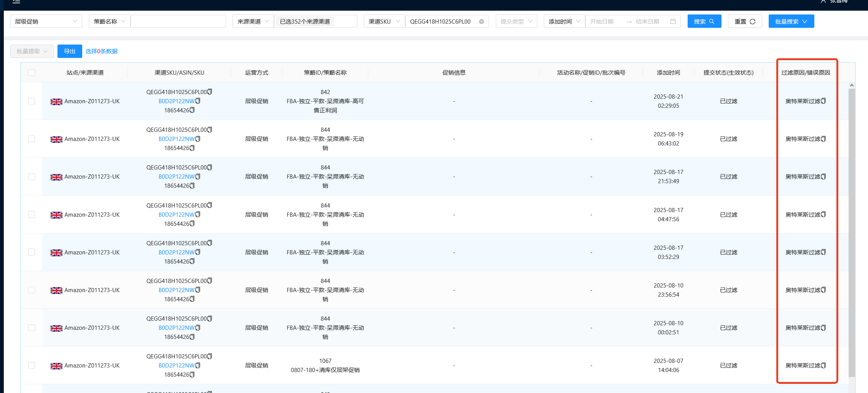Click the 重置 reset button
Viewport: 868px width, 393px height.
pos(745,21)
